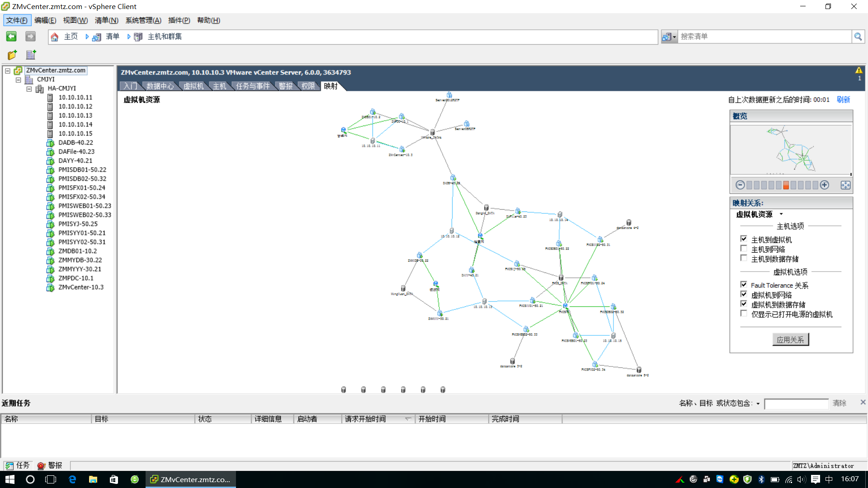Viewport: 868px width, 488px height.
Task: Toggle 主机到数据存储 checkbox
Action: point(744,258)
